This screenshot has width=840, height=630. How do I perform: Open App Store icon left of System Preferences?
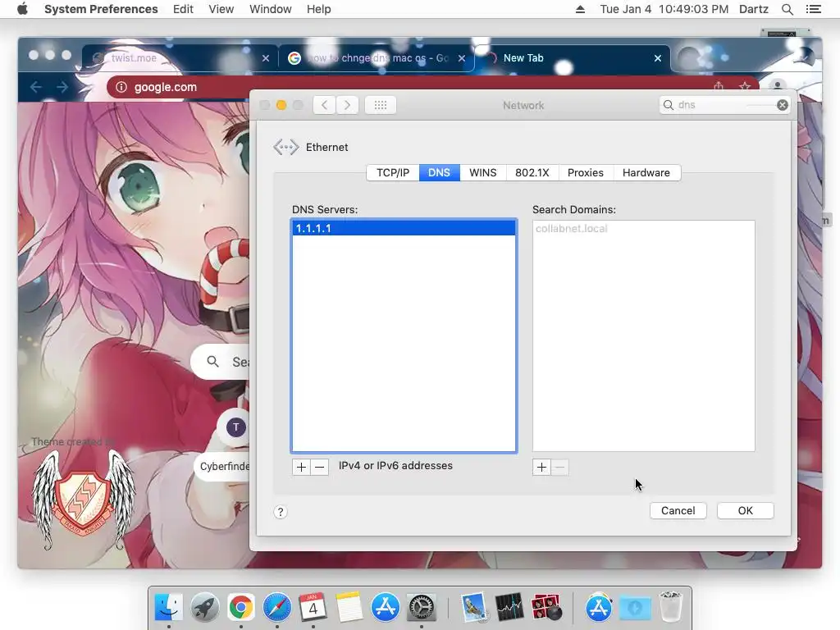386,608
